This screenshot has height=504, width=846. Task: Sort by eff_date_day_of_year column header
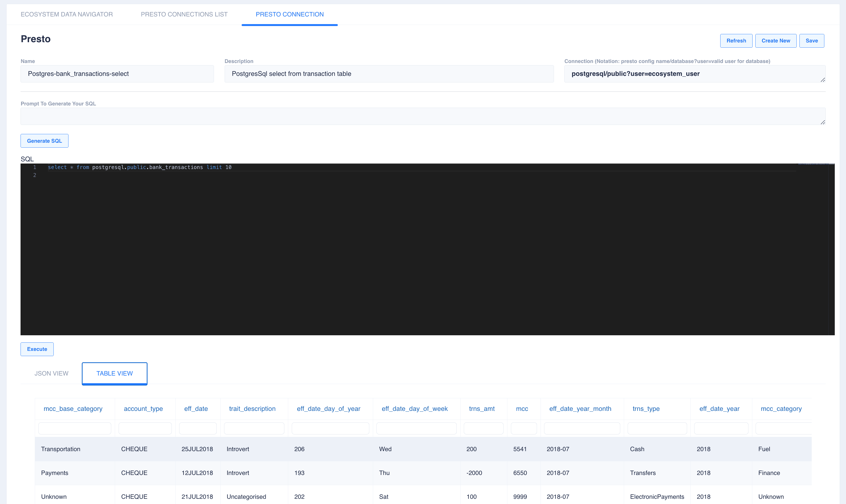[x=328, y=409]
